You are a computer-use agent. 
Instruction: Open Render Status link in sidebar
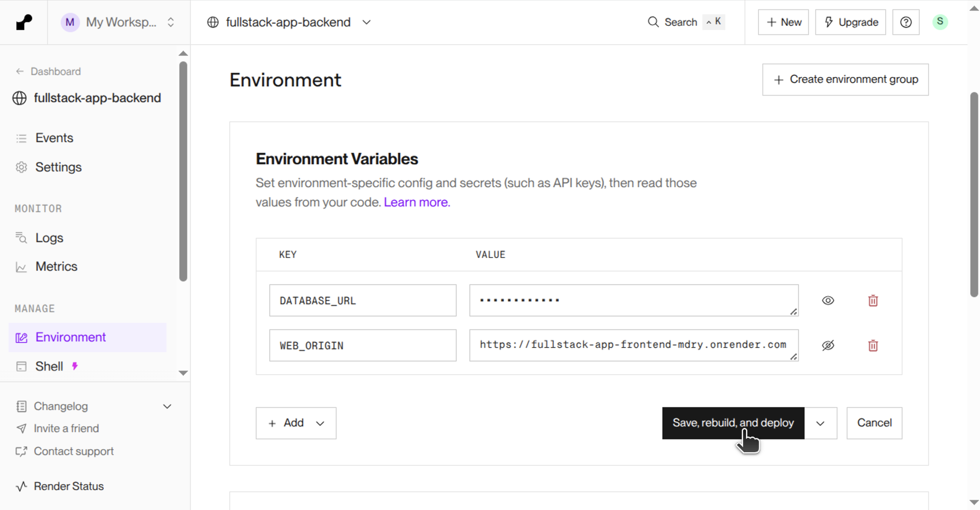pyautogui.click(x=69, y=486)
